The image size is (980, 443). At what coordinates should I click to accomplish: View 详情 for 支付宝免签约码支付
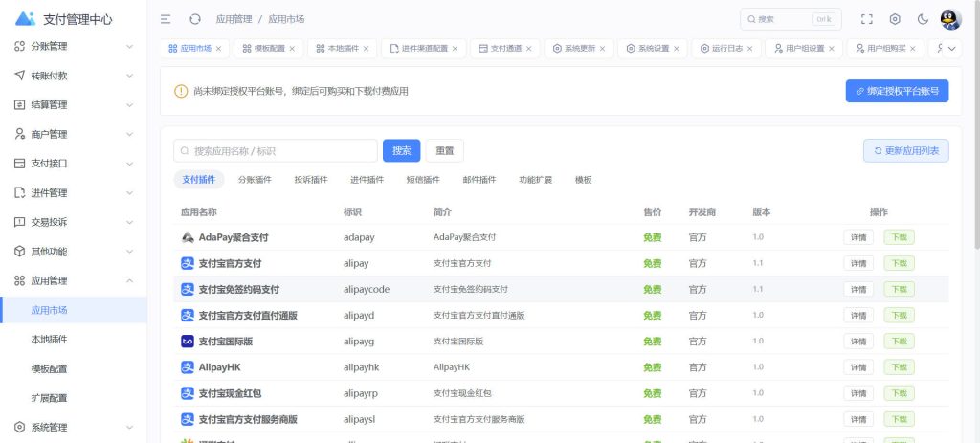click(x=858, y=289)
